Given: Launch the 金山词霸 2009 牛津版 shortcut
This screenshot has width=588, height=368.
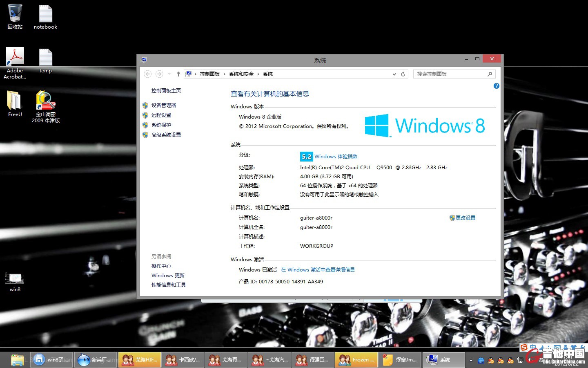Looking at the screenshot, I should pos(45,107).
